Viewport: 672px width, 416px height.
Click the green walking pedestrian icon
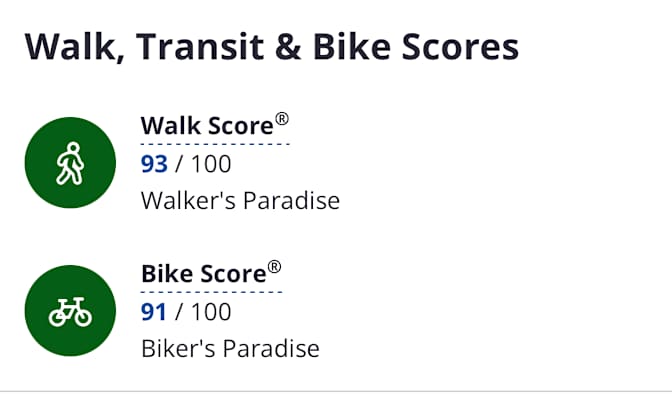[70, 163]
